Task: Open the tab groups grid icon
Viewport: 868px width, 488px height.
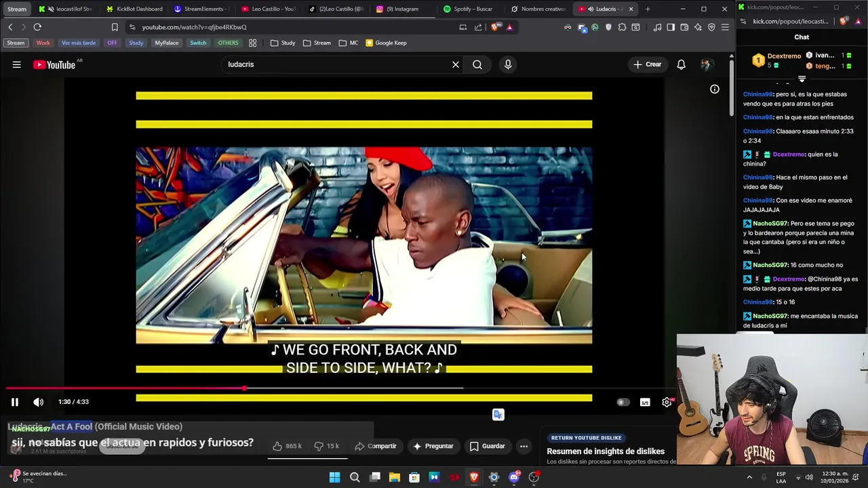Action: pyautogui.click(x=252, y=43)
